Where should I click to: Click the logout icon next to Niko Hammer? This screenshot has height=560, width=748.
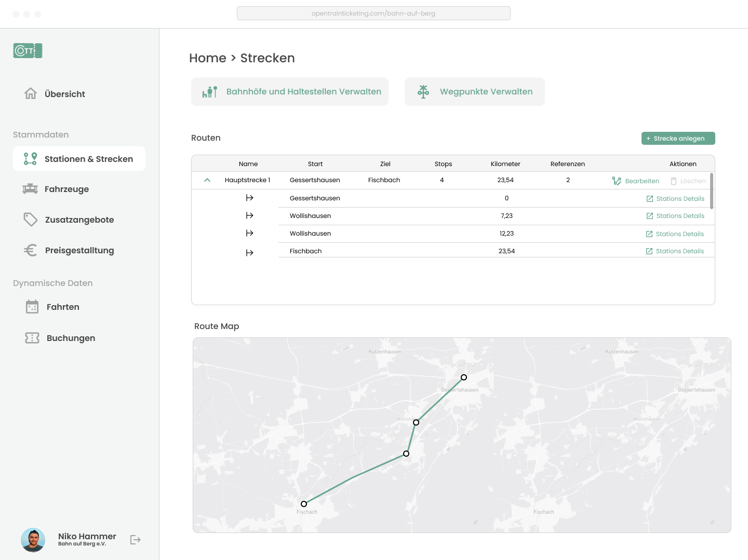(x=136, y=540)
